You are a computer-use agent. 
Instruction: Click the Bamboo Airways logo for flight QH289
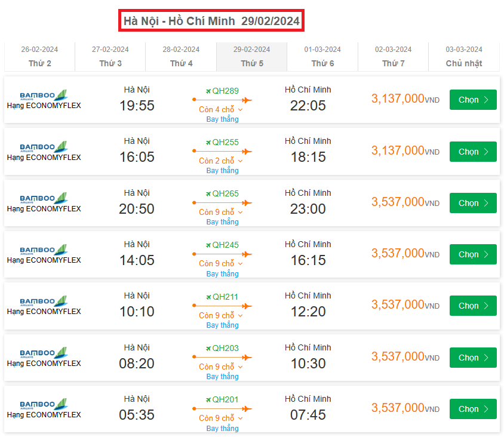pos(43,95)
